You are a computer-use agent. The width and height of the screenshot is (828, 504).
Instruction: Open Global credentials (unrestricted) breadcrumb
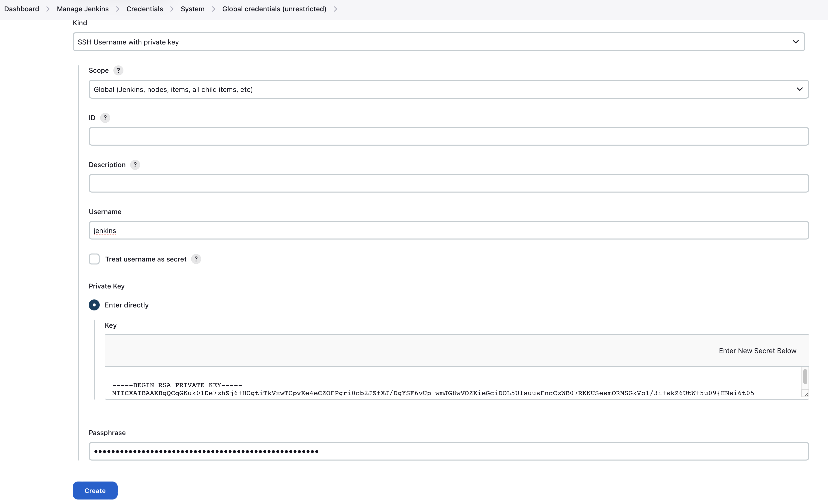[274, 9]
